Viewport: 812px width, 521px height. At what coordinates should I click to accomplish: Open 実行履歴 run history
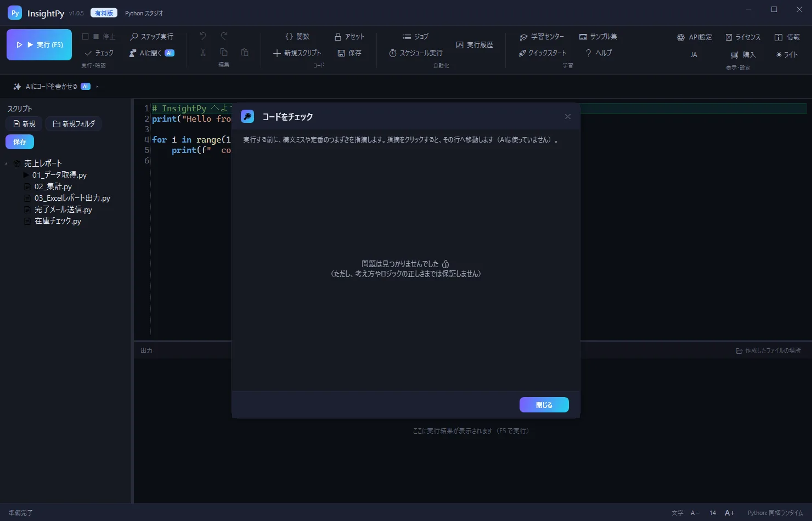pos(475,45)
